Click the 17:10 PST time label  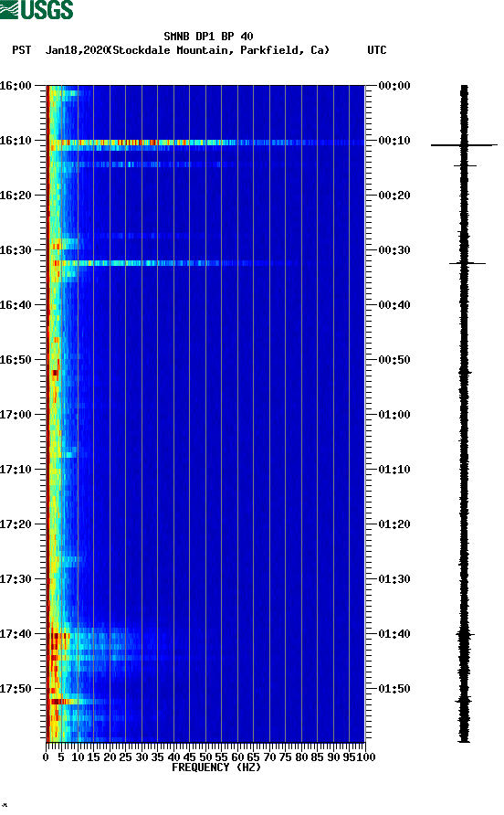16,470
